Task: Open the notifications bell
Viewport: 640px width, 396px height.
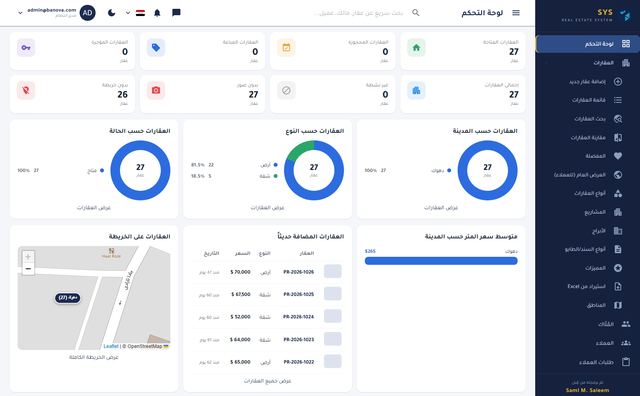Action: point(157,13)
